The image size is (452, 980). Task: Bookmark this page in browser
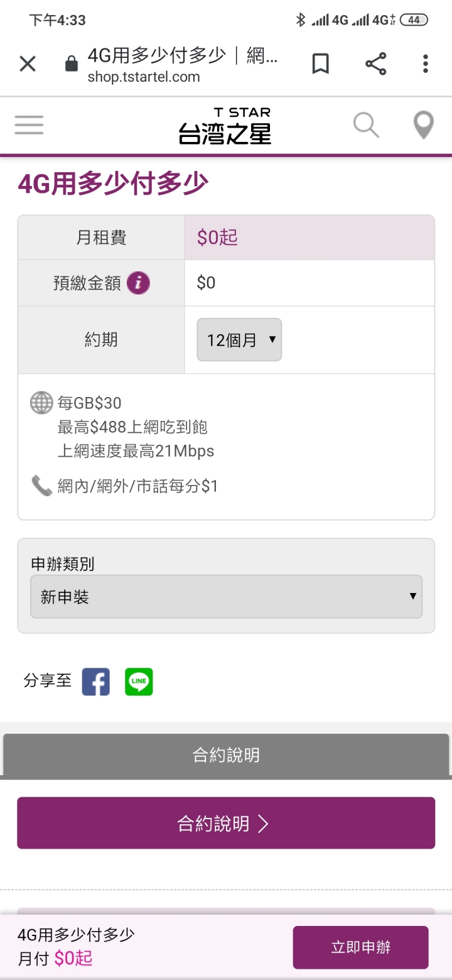tap(321, 63)
